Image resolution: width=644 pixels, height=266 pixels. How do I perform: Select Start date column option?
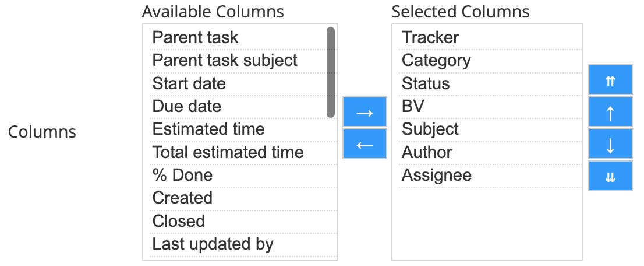(189, 83)
